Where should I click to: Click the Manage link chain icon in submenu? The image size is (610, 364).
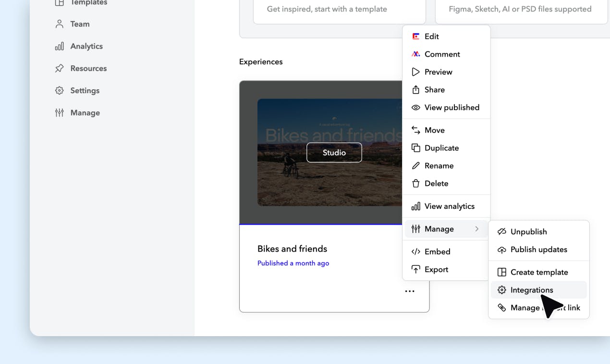(502, 308)
